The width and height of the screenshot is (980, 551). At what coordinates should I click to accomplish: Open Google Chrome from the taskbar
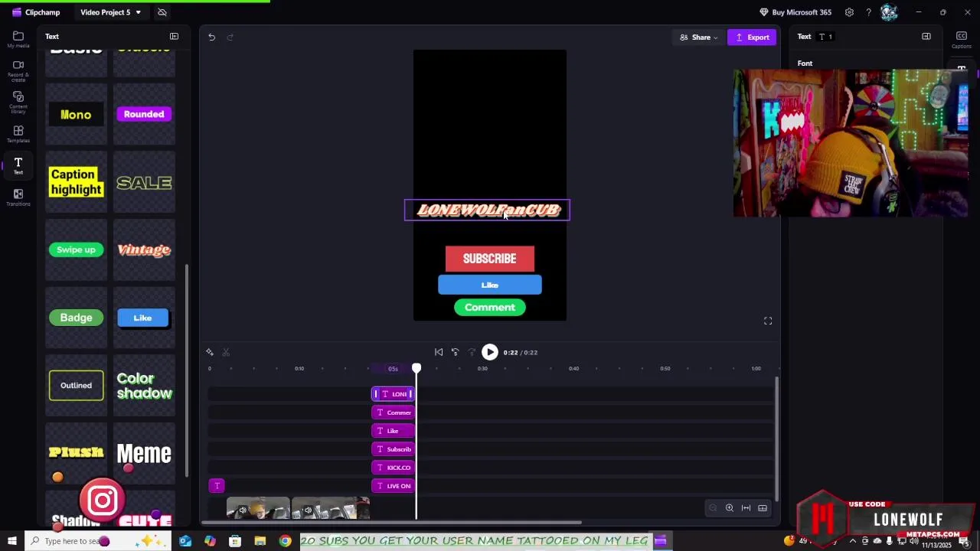[285, 541]
